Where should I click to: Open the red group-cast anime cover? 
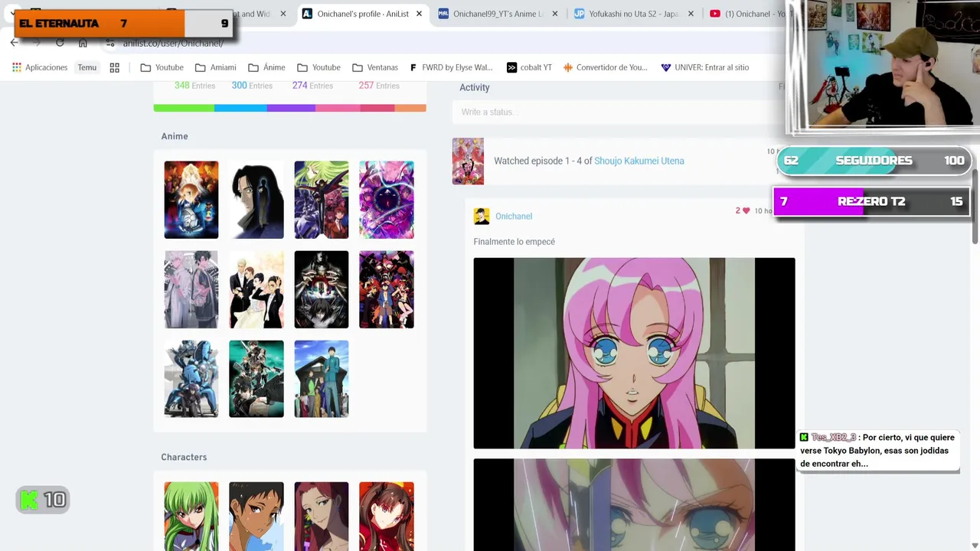pyautogui.click(x=387, y=289)
